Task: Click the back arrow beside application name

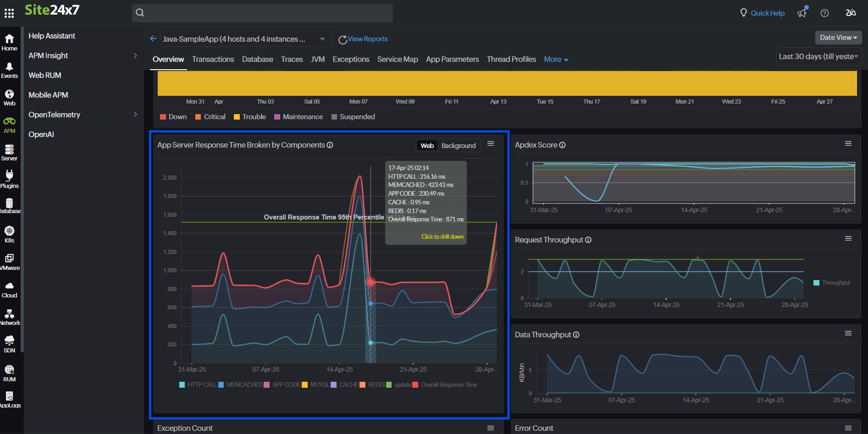Action: click(153, 39)
